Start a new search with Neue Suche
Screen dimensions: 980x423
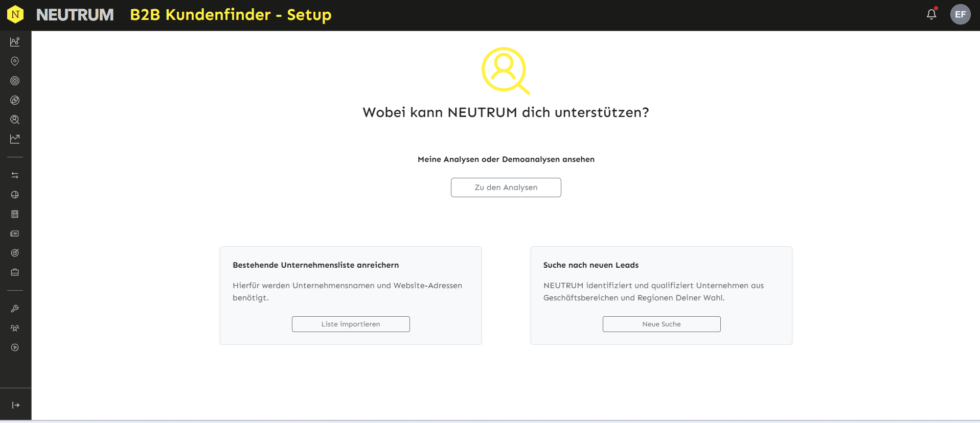click(x=662, y=324)
